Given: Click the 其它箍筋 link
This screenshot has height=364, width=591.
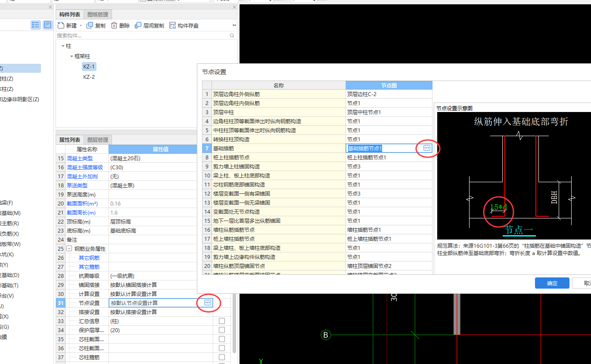Looking at the screenshot, I should pos(89,267).
